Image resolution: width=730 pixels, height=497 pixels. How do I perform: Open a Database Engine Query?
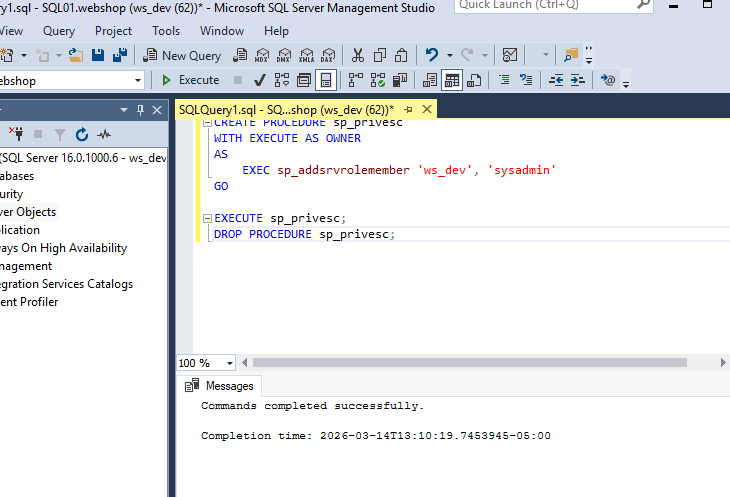(240, 55)
